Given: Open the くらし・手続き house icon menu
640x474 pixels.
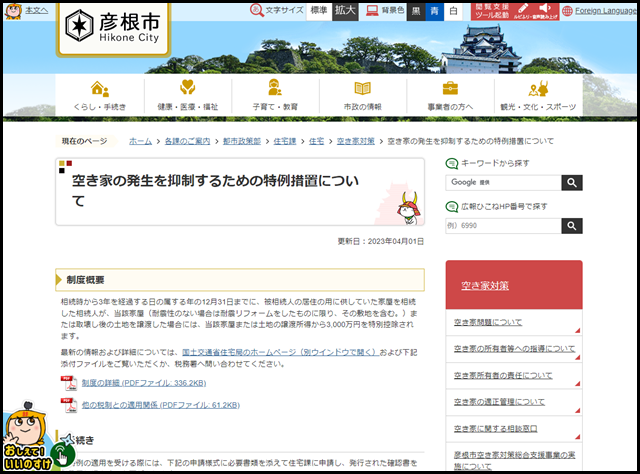Looking at the screenshot, I should (x=100, y=96).
